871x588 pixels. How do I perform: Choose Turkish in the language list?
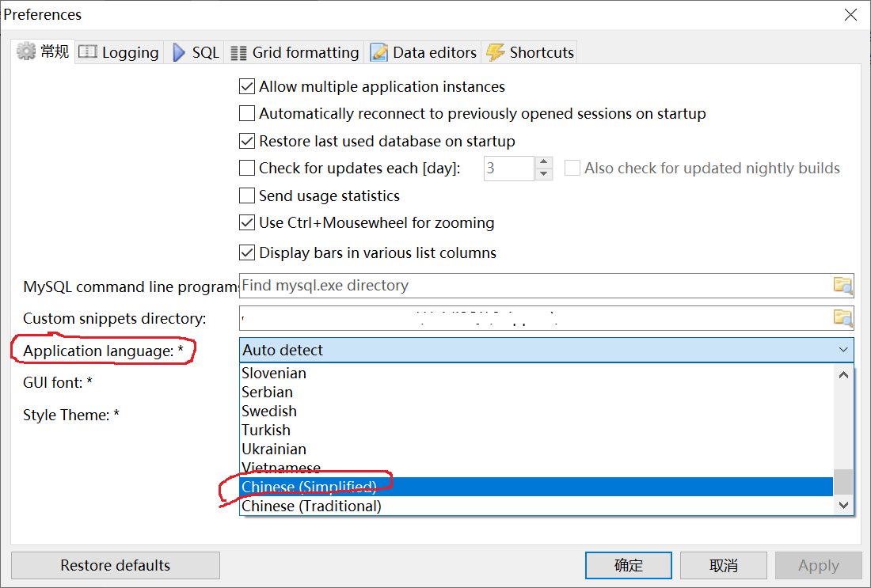537,430
